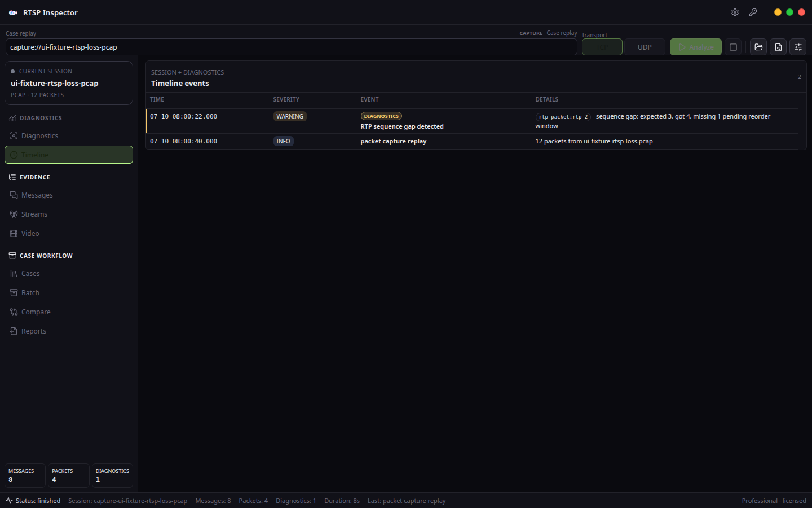Image resolution: width=812 pixels, height=508 pixels.
Task: Click 'Professional · licensed' status label
Action: (774, 501)
